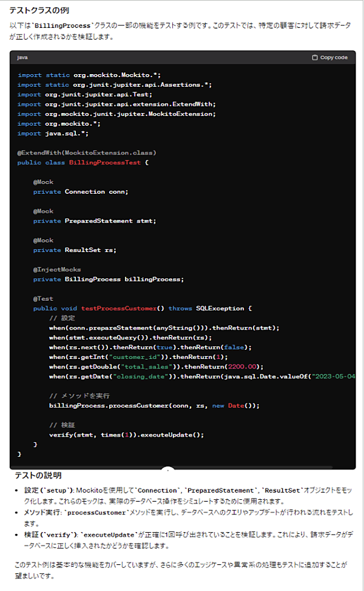The height and width of the screenshot is (591, 364).
Task: Click the import line ending "Assertions.*;"
Action: [115, 85]
